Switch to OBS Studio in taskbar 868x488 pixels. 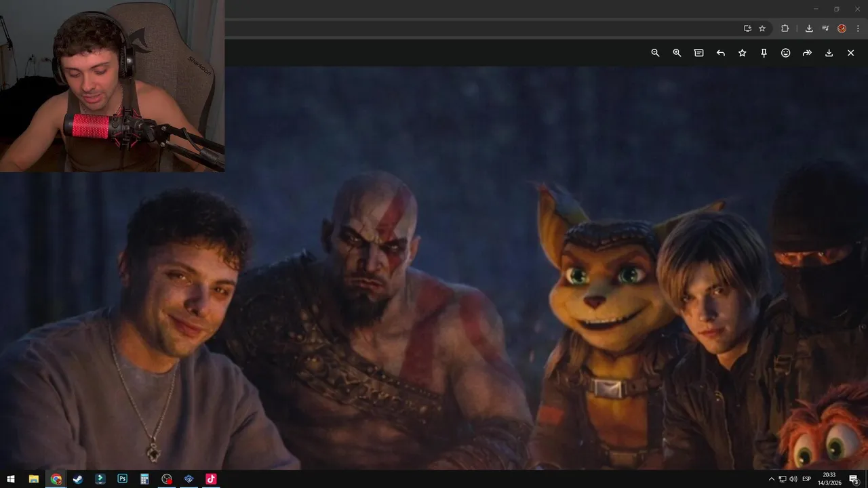tap(167, 479)
